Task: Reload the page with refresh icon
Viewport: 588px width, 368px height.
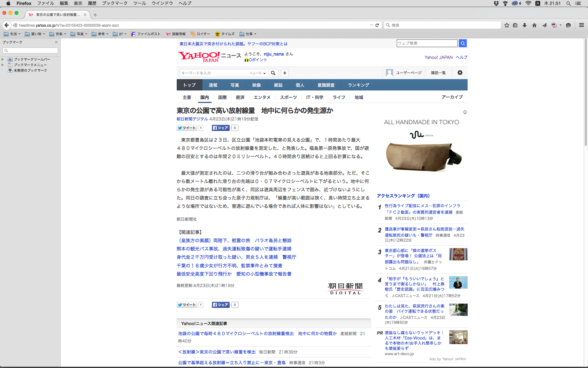Action: (x=377, y=25)
